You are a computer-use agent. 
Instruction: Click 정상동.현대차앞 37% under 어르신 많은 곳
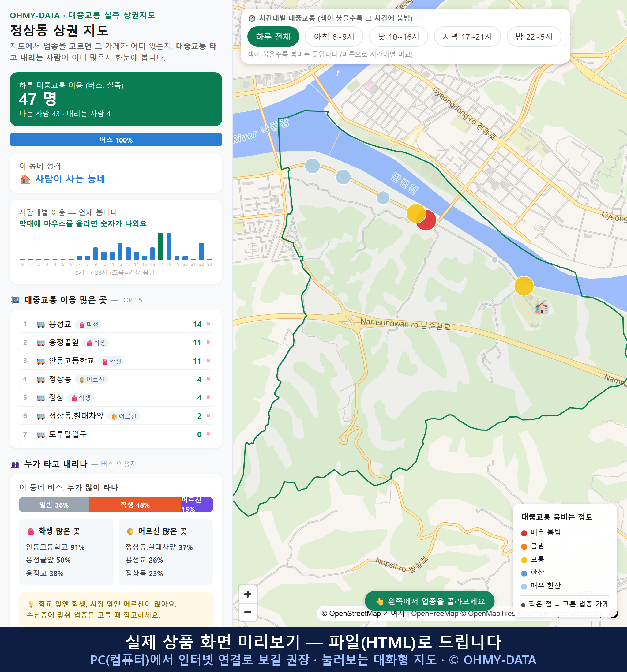(159, 547)
